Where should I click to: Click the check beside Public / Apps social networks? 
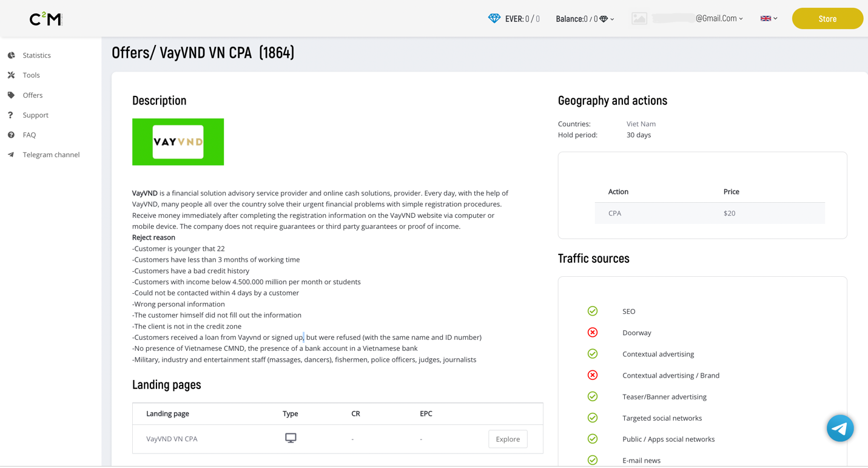593,439
